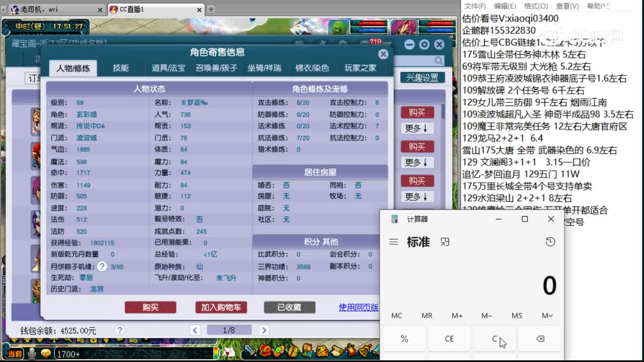
Task: Open M memory list dropdown in Calculator
Action: (x=547, y=316)
